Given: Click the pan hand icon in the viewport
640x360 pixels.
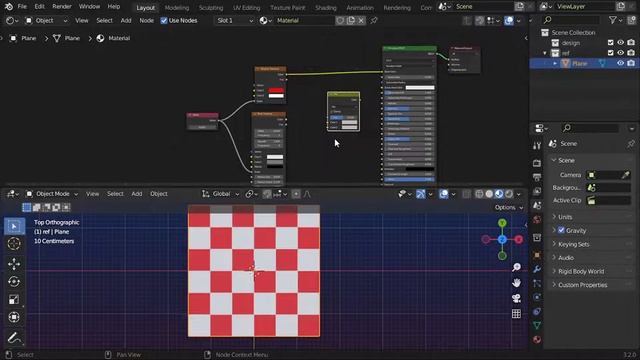Looking at the screenshot, I should [516, 282].
